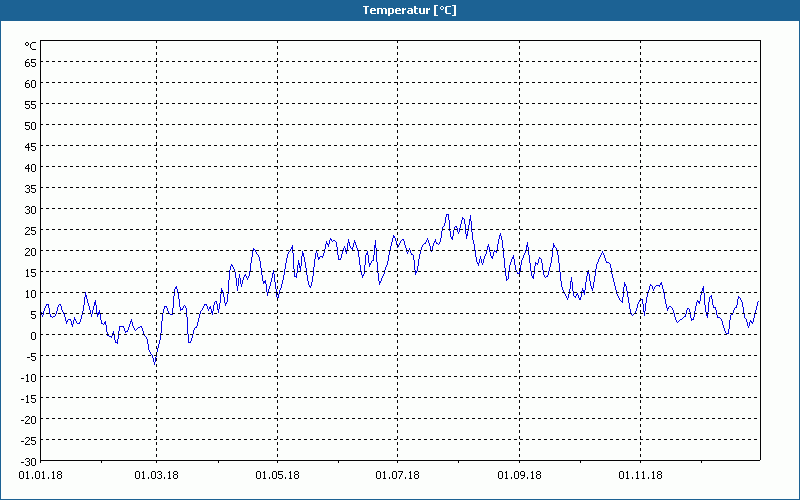
Task: Click the 01.03.18 date label
Action: 157,476
